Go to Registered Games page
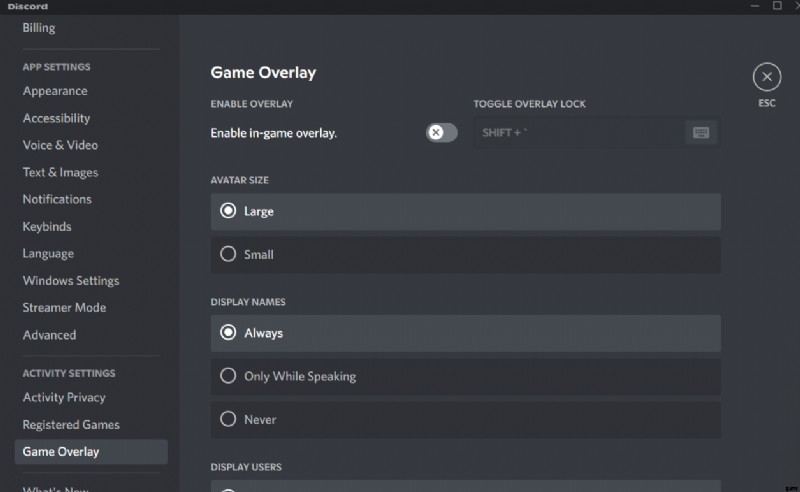800x492 pixels. (x=71, y=425)
